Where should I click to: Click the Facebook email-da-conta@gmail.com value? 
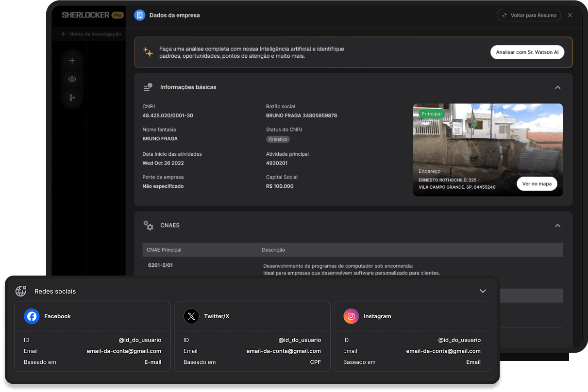click(124, 351)
